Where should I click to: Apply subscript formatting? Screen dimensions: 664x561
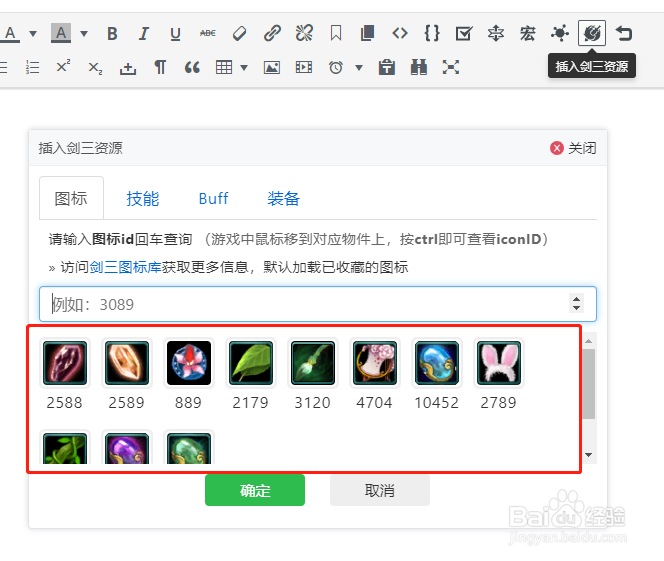[x=95, y=68]
